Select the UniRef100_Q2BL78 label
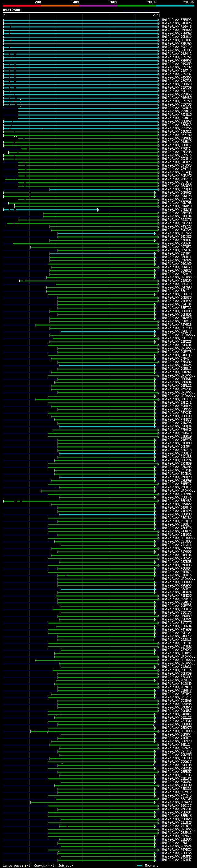Screen dimensions: 197x868 [x=177, y=294]
